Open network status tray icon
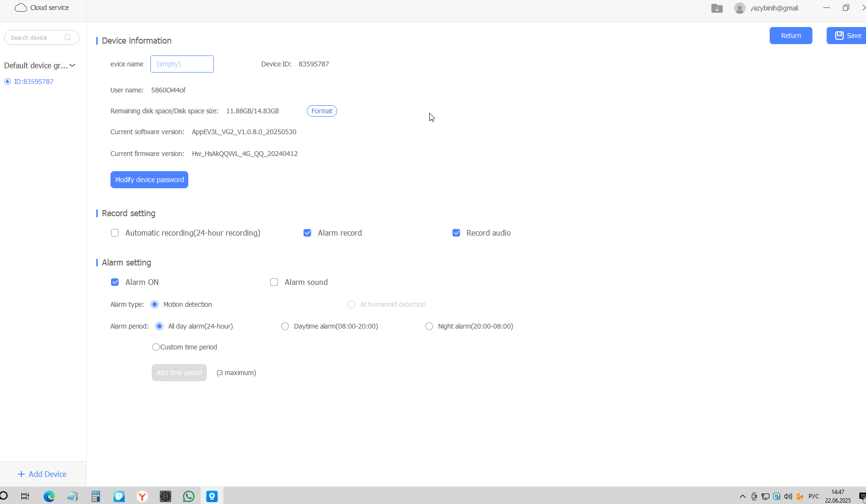Screen dimensions: 866x504 (x=765, y=496)
